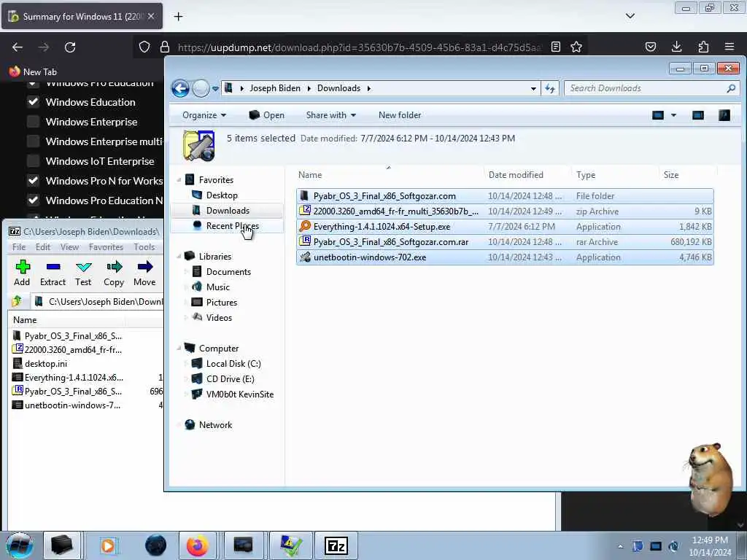Select desktop.ini in 7-Zip list
Viewport: 747px width, 560px height.
pyautogui.click(x=46, y=363)
